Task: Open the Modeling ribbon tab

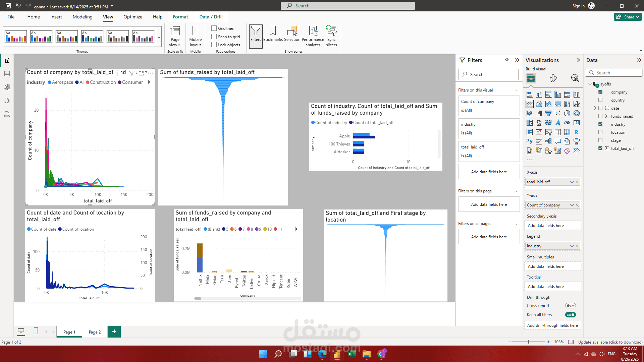Action: (83, 17)
